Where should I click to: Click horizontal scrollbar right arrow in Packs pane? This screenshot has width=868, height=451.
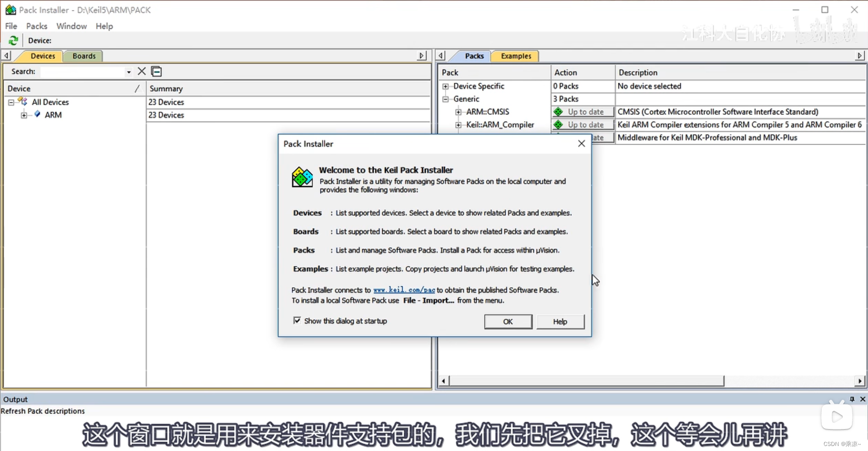tap(860, 381)
